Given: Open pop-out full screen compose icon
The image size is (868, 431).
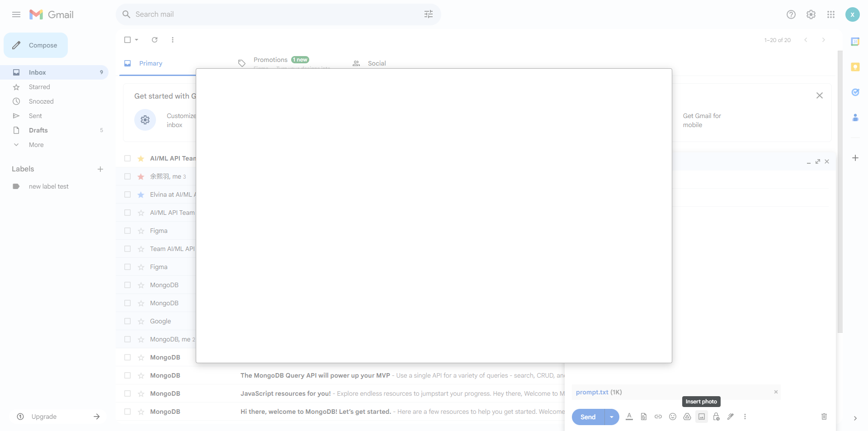Looking at the screenshot, I should [818, 161].
